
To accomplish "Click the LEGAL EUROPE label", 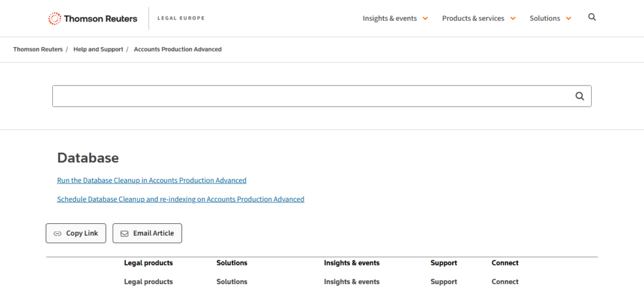I will (x=180, y=18).
